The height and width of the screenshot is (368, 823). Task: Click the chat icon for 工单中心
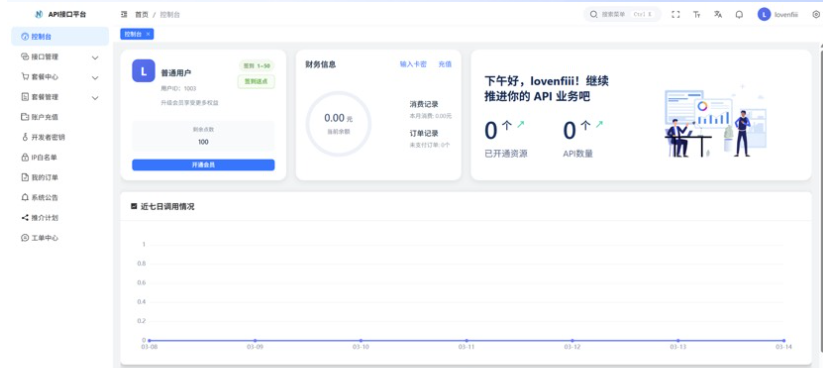[25, 238]
